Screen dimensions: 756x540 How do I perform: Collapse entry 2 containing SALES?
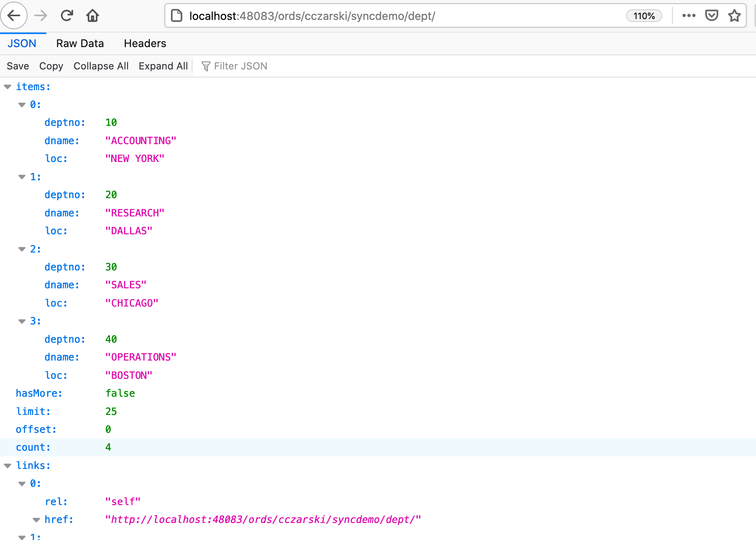(x=22, y=249)
